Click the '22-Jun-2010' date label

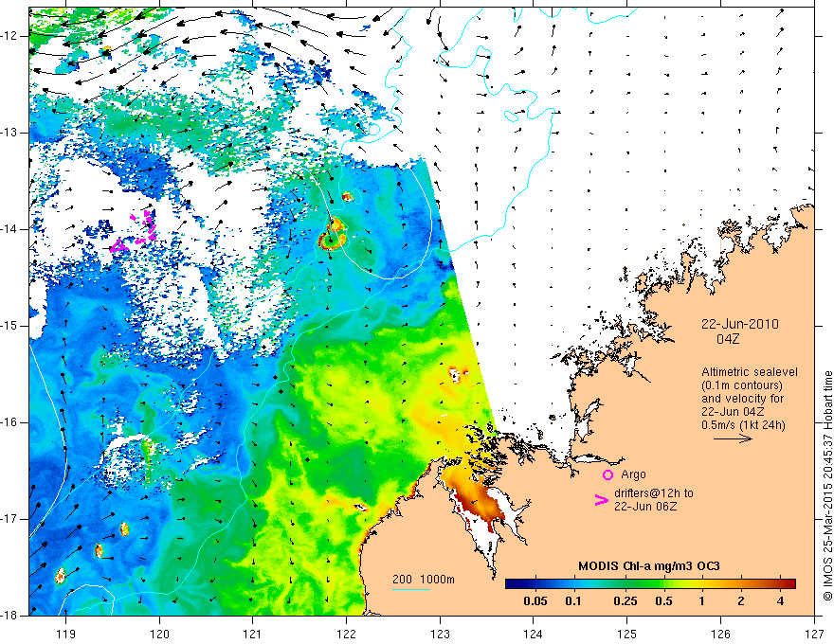coord(739,324)
